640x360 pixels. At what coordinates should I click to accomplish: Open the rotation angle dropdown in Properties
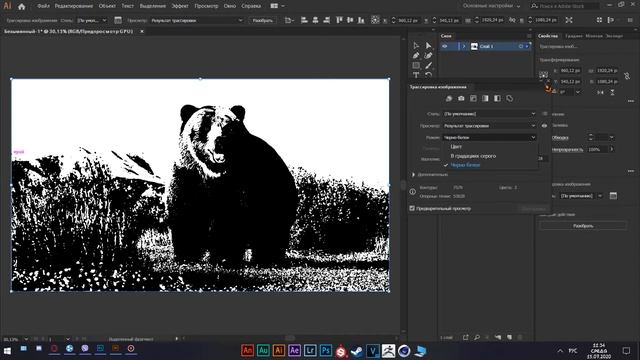578,92
